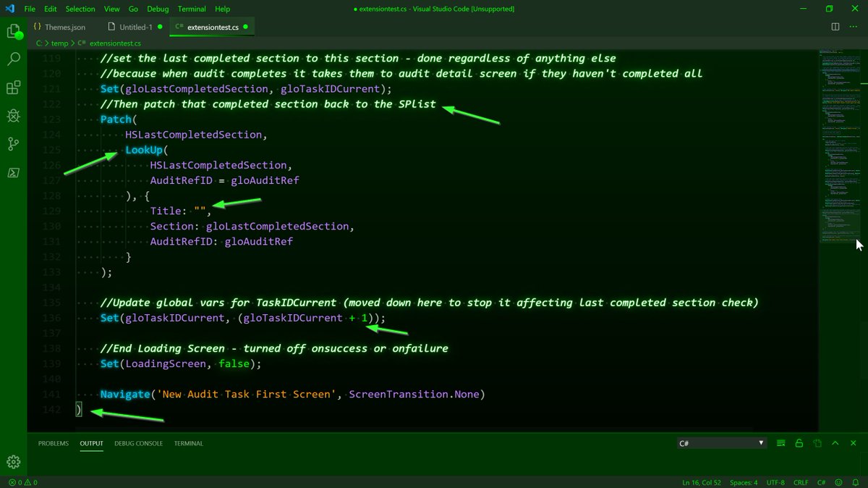The image size is (868, 488).
Task: Open the Selection menu
Action: click(80, 9)
